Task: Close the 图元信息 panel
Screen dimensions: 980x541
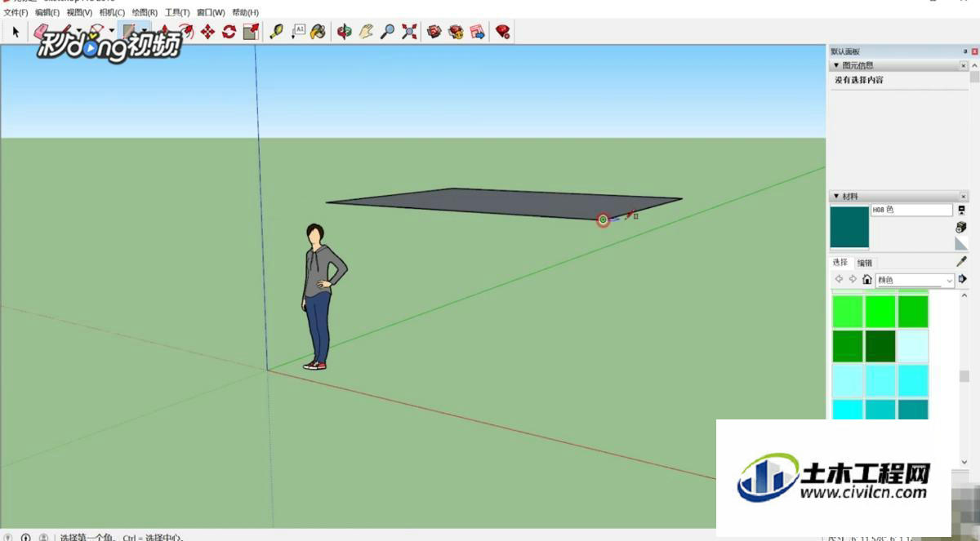Action: (964, 65)
